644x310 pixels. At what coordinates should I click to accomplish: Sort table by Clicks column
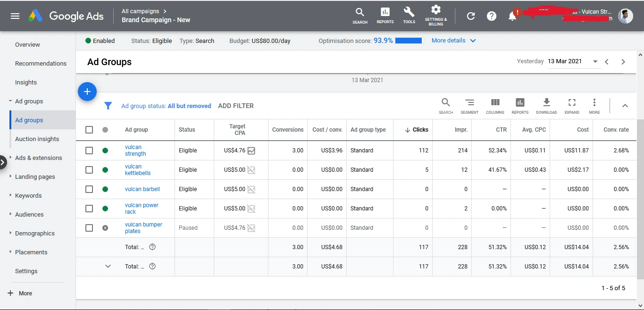(417, 130)
